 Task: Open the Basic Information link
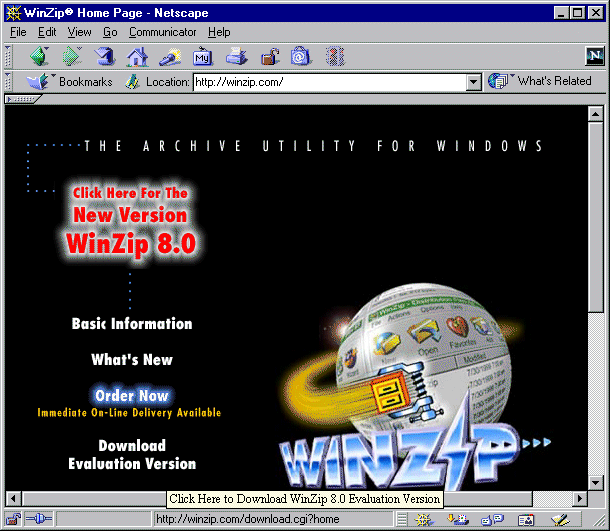(x=132, y=324)
